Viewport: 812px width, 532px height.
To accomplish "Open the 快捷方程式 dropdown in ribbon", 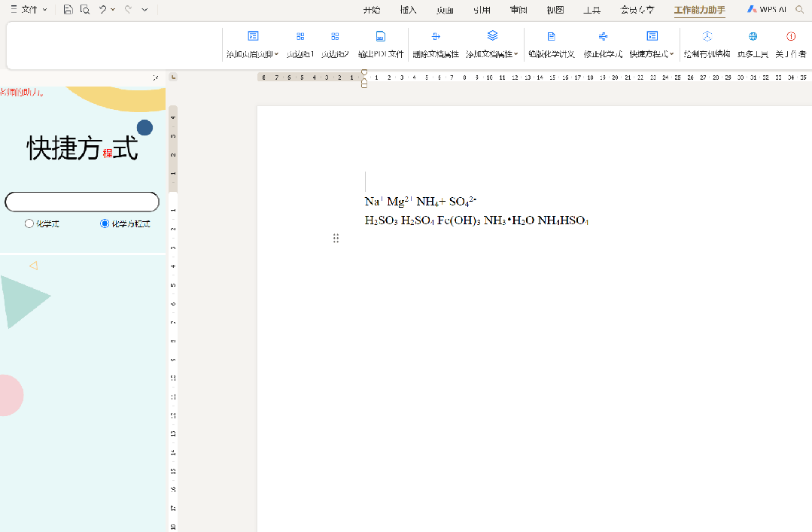I will [672, 54].
